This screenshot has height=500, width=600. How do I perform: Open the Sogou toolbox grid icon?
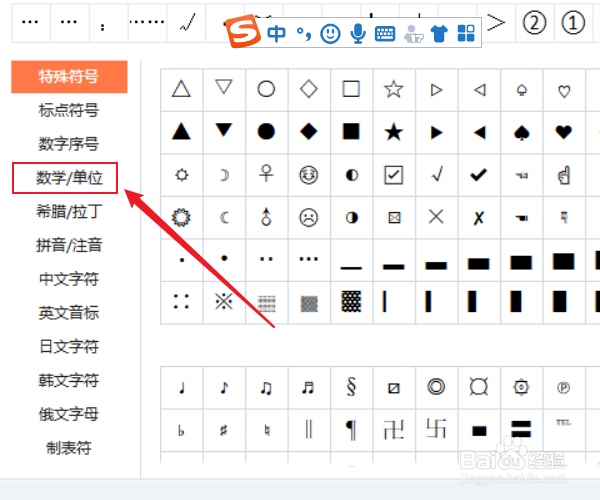coord(466,33)
